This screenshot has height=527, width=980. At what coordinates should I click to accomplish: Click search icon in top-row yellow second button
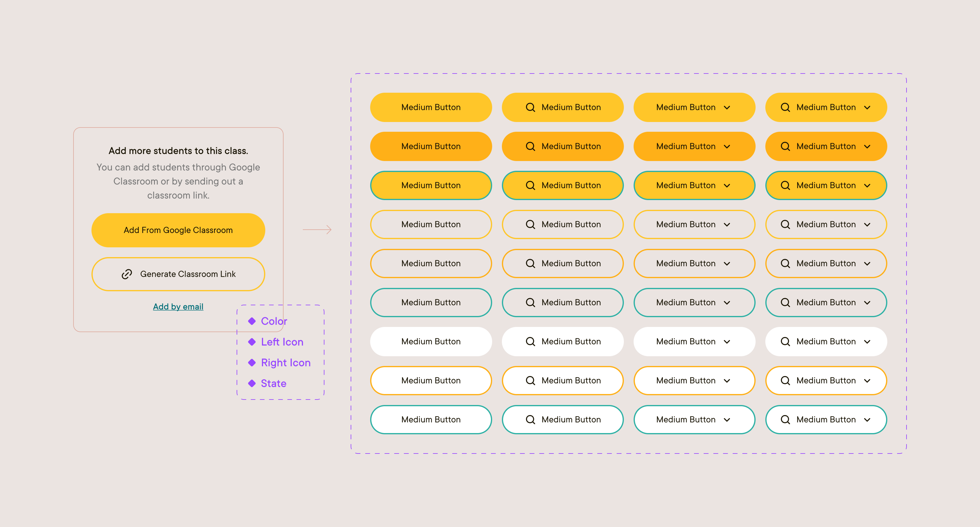pos(530,107)
